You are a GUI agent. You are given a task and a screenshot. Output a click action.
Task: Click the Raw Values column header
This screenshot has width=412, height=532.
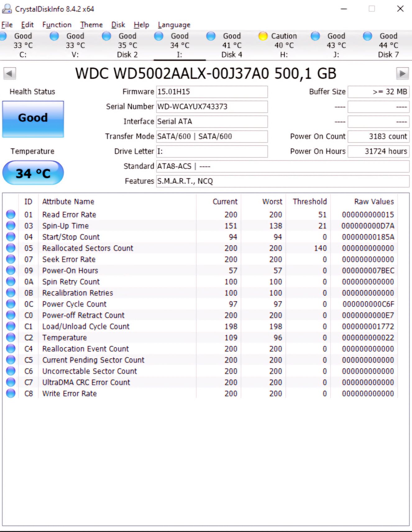[374, 202]
